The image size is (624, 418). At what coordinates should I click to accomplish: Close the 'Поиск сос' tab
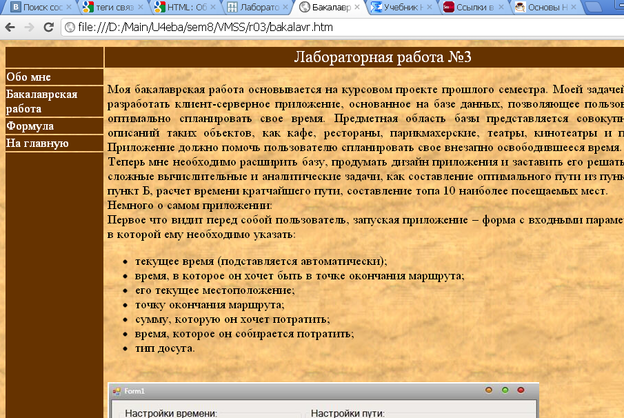[69, 7]
